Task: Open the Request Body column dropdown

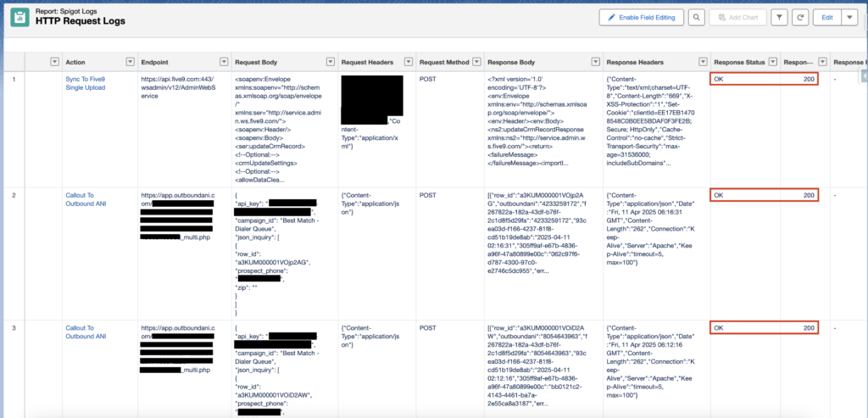Action: pyautogui.click(x=330, y=62)
